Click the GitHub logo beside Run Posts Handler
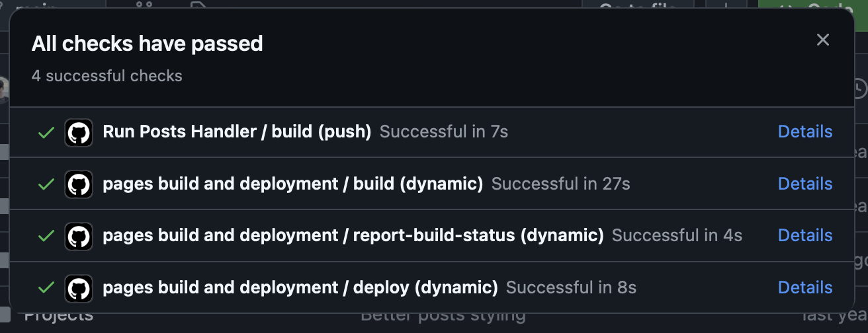Viewport: 868px width, 333px height. 78,132
